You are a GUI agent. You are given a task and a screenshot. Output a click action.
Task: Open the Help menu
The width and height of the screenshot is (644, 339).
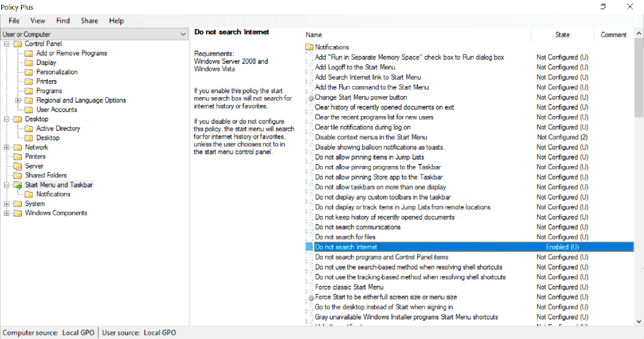116,20
